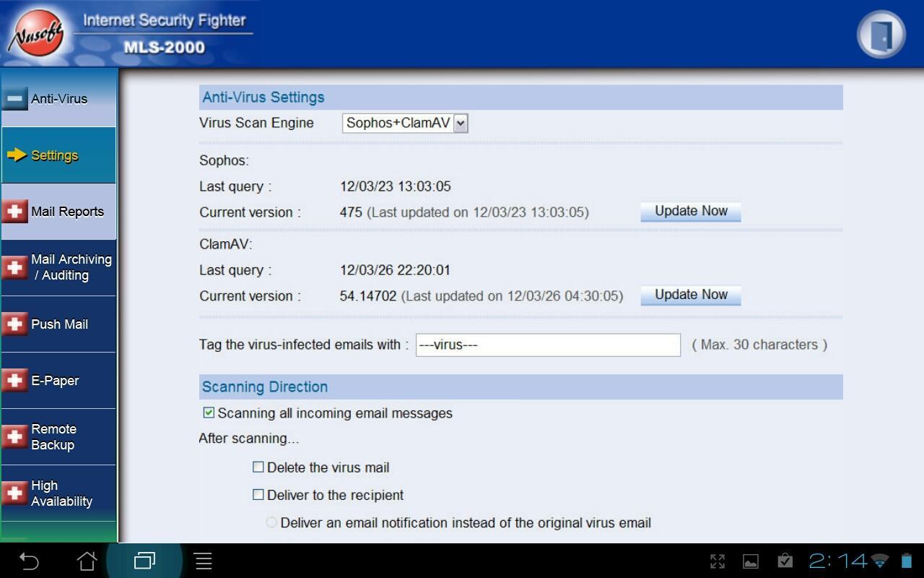Open E-Paper section

(x=58, y=380)
